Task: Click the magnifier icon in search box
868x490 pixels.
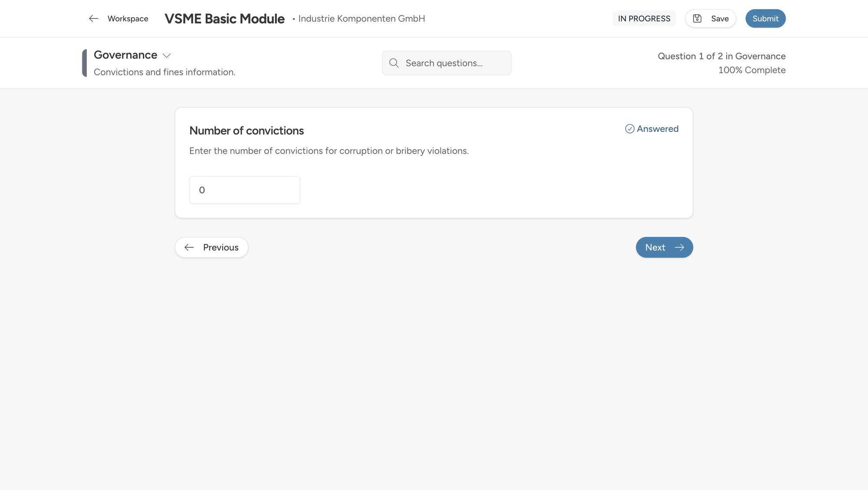Action: [x=394, y=63]
